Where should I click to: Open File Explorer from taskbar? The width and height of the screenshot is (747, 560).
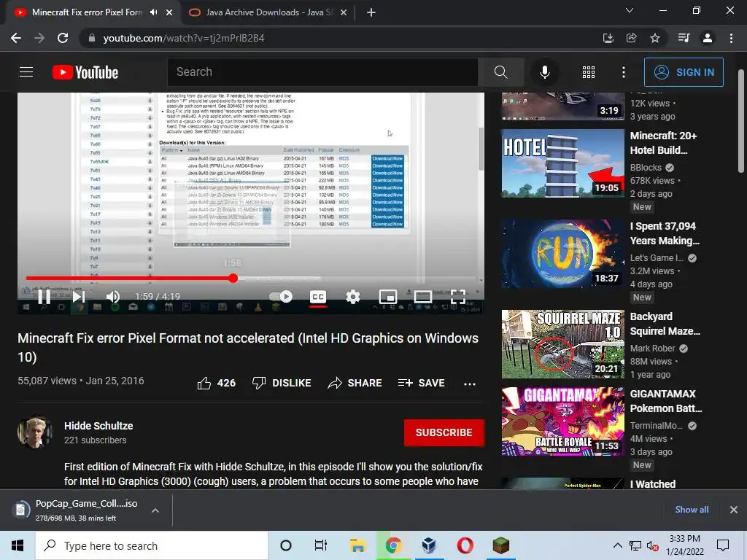coord(357,545)
